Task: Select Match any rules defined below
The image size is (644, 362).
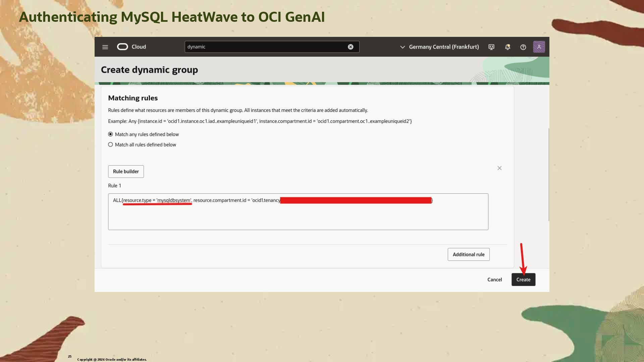Action: [x=110, y=134]
